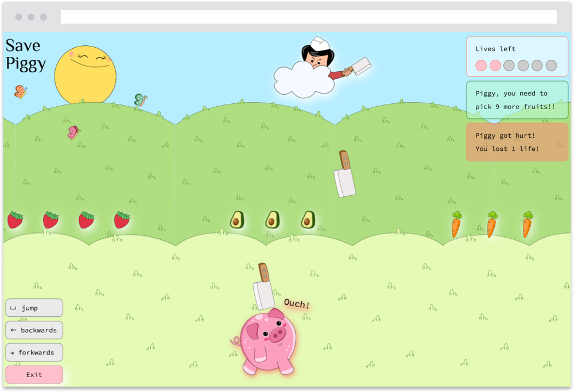Click the orange butterfly near the title

click(x=21, y=91)
